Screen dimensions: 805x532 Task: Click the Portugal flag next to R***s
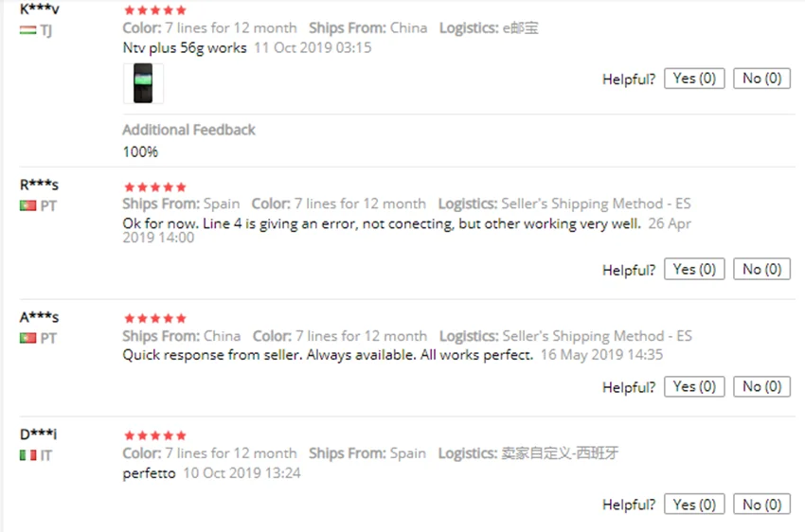pyautogui.click(x=27, y=205)
